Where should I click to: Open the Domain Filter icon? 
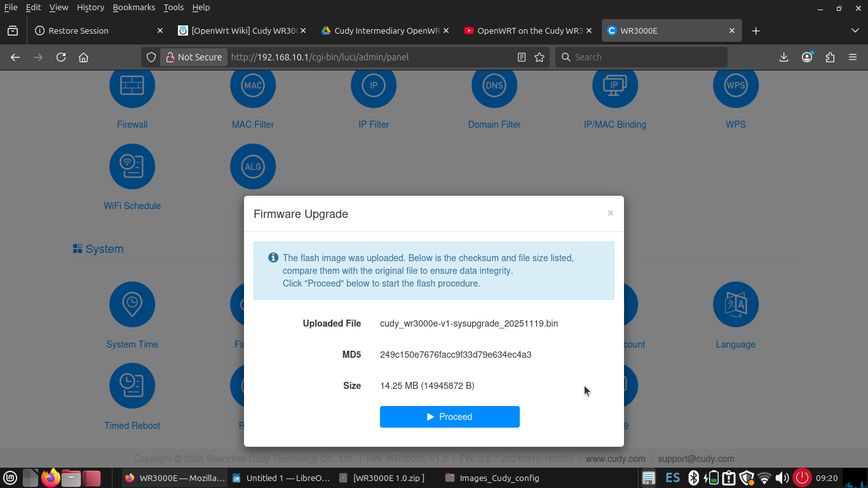tap(494, 86)
